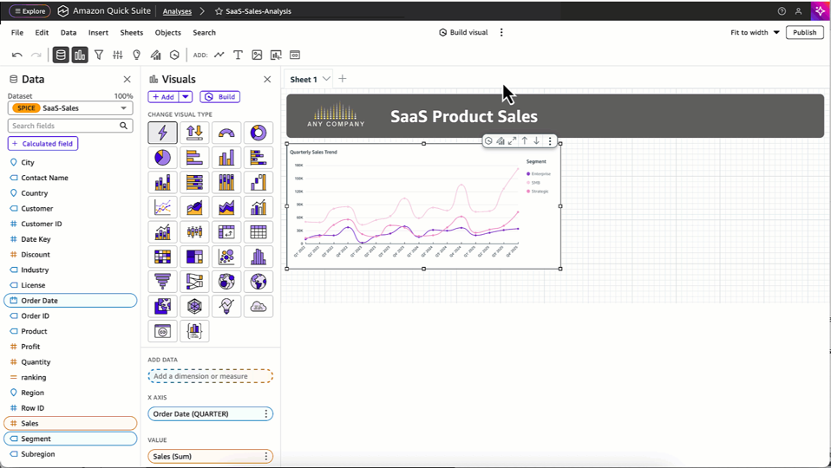Open the Sheets menu
The width and height of the screenshot is (832, 468).
(131, 32)
